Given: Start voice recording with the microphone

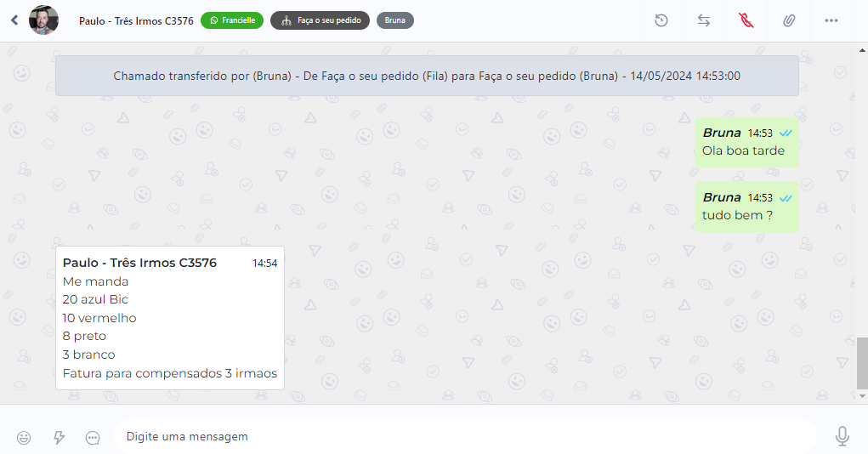Looking at the screenshot, I should click(x=842, y=436).
